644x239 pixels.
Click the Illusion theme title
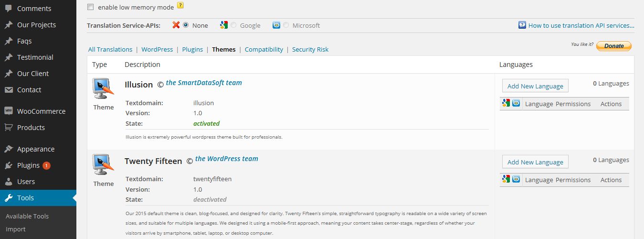[138, 85]
